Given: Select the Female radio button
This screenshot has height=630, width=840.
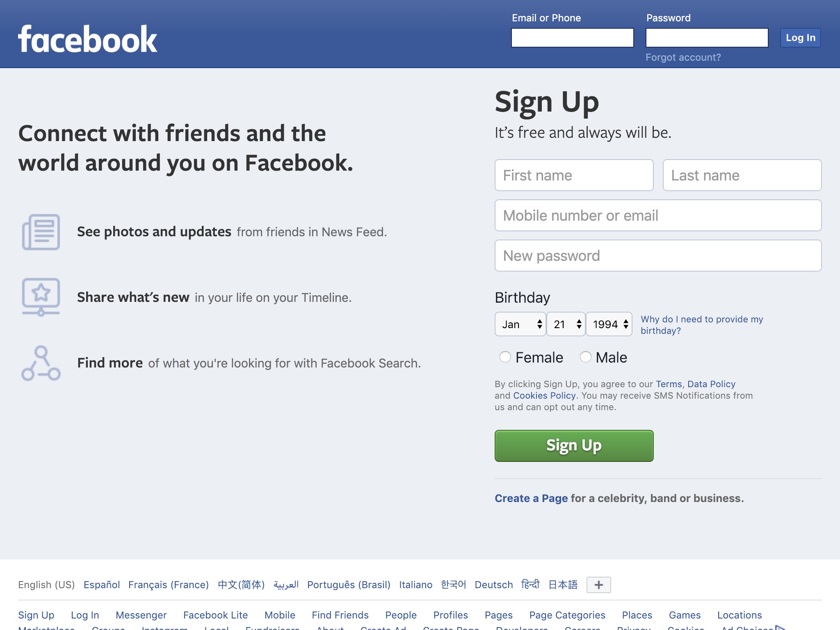Looking at the screenshot, I should click(505, 357).
